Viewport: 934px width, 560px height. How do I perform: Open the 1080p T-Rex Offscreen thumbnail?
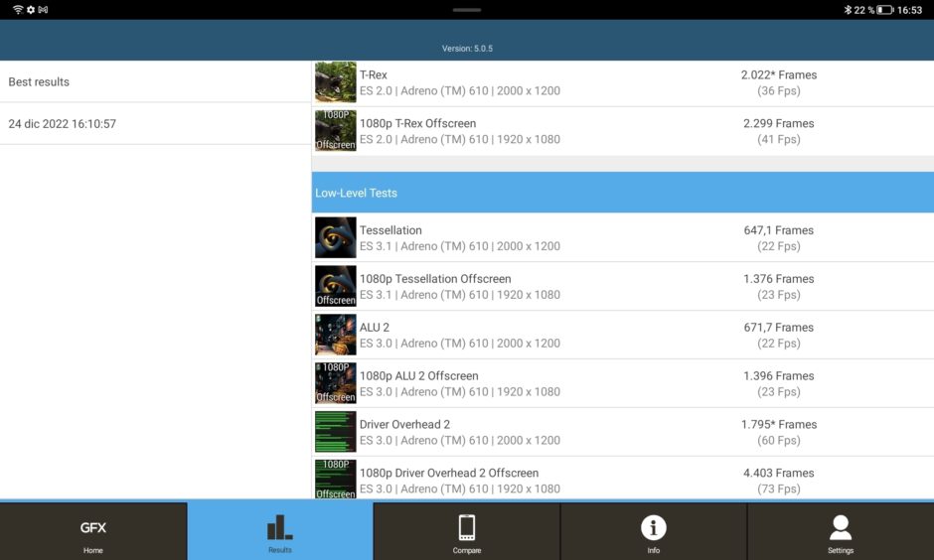point(336,130)
